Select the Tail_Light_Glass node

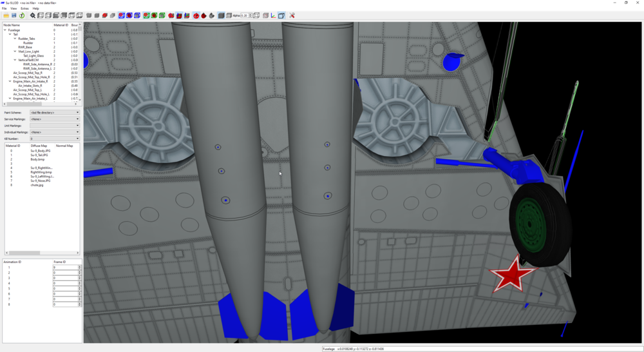(33, 56)
